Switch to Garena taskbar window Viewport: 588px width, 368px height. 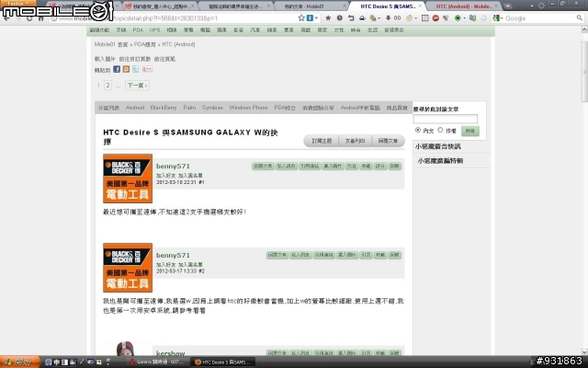tap(157, 362)
